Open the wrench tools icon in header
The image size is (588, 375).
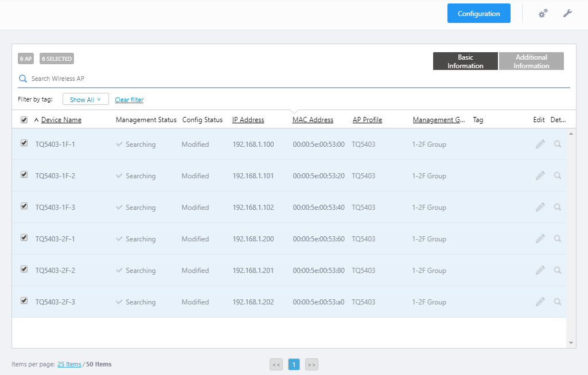(x=567, y=13)
